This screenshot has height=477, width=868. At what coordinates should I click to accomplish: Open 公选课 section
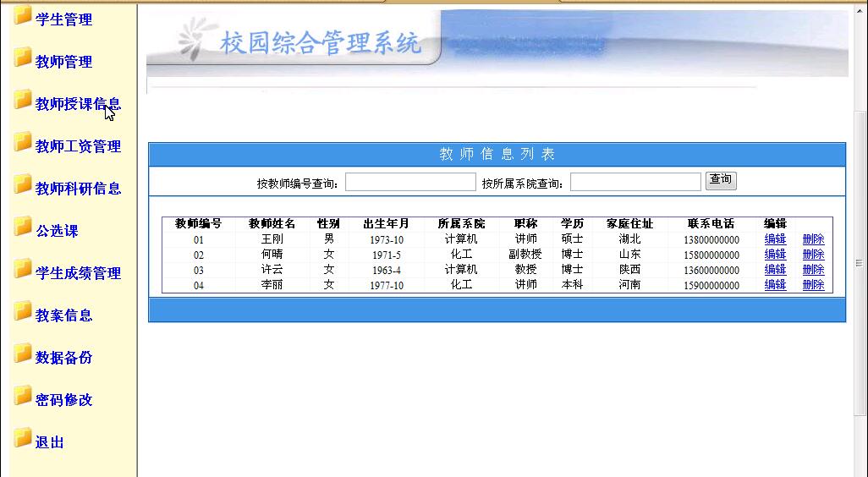tap(57, 231)
